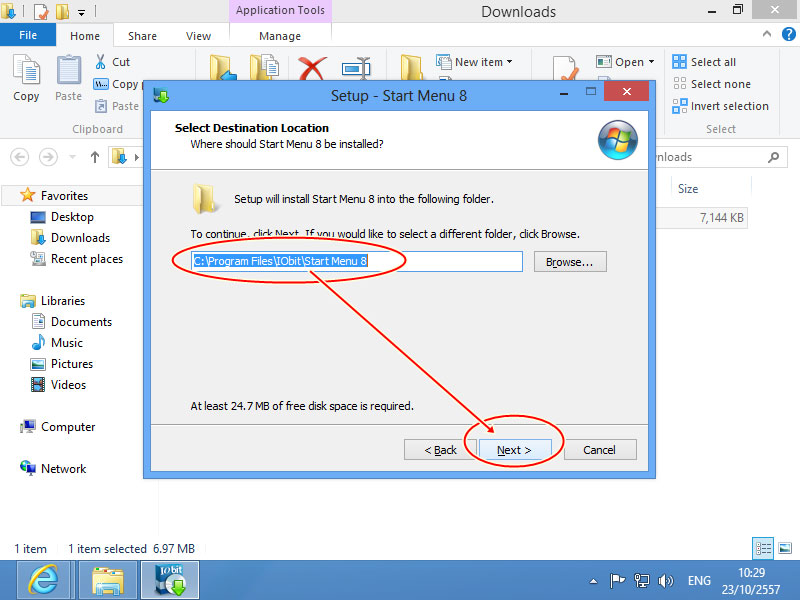The height and width of the screenshot is (600, 800).
Task: Click the Explorer Back arrow button
Action: (19, 157)
